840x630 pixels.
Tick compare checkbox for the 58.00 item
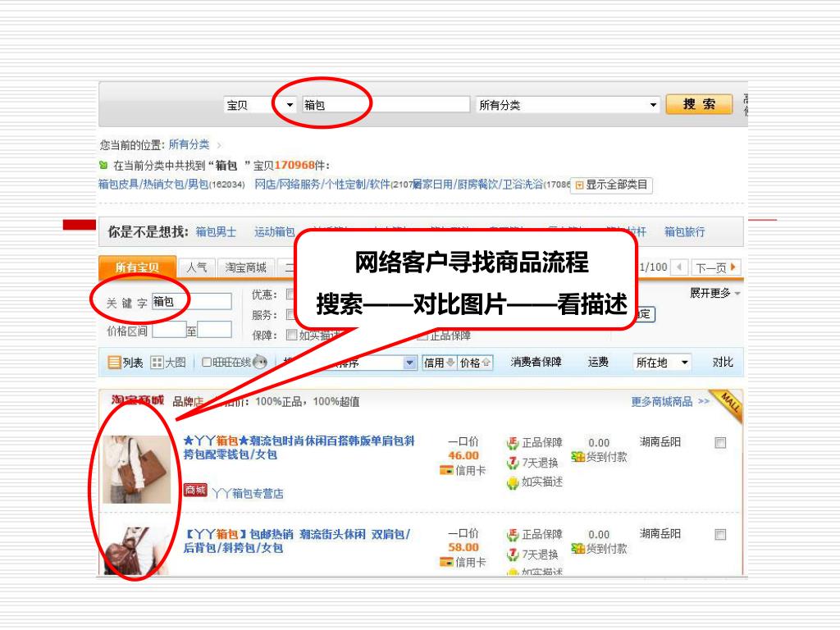pos(720,535)
